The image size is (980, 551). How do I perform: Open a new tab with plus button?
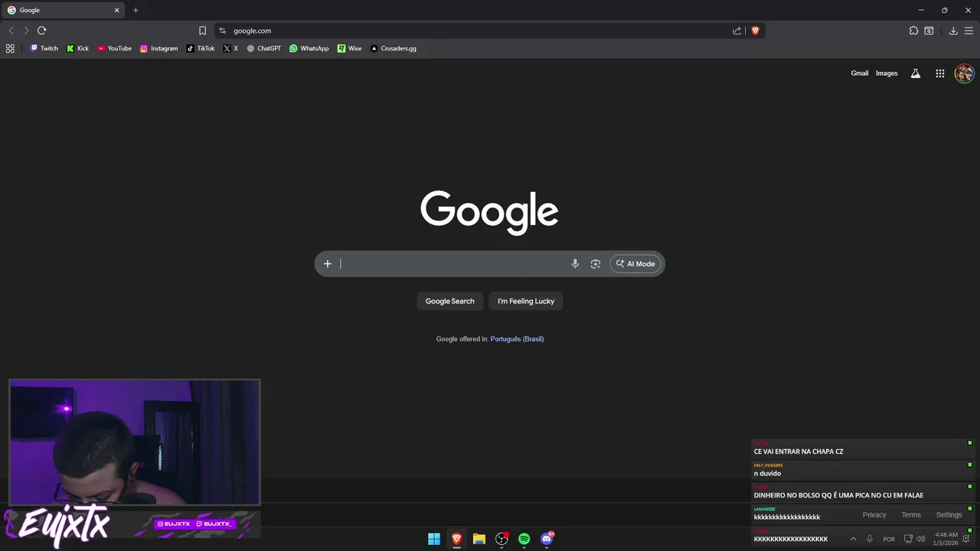coord(136,10)
